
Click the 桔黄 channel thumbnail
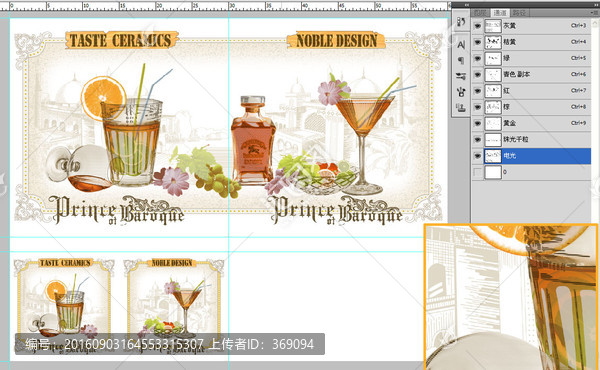493,42
